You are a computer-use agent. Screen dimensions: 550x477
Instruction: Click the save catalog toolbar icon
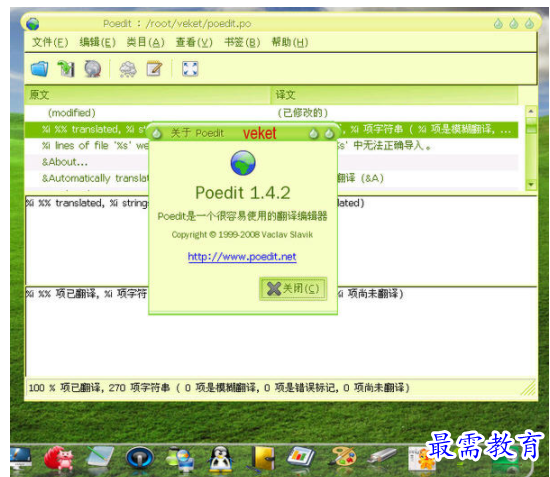[x=66, y=69]
